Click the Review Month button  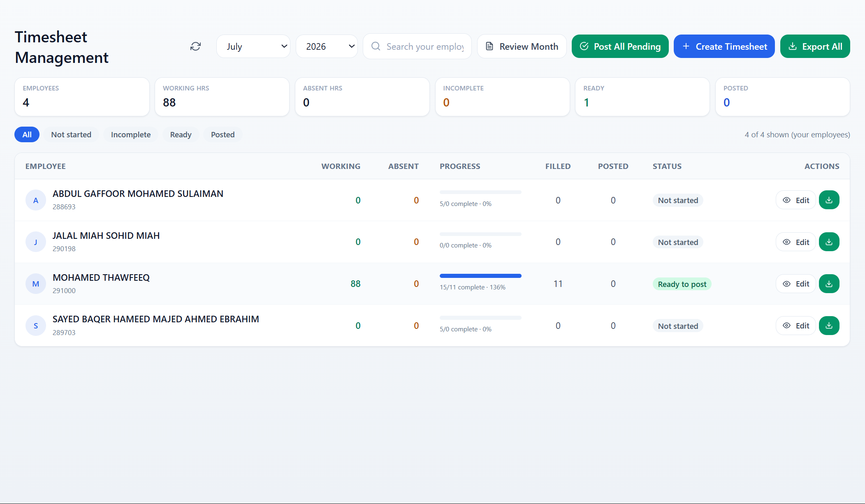522,46
